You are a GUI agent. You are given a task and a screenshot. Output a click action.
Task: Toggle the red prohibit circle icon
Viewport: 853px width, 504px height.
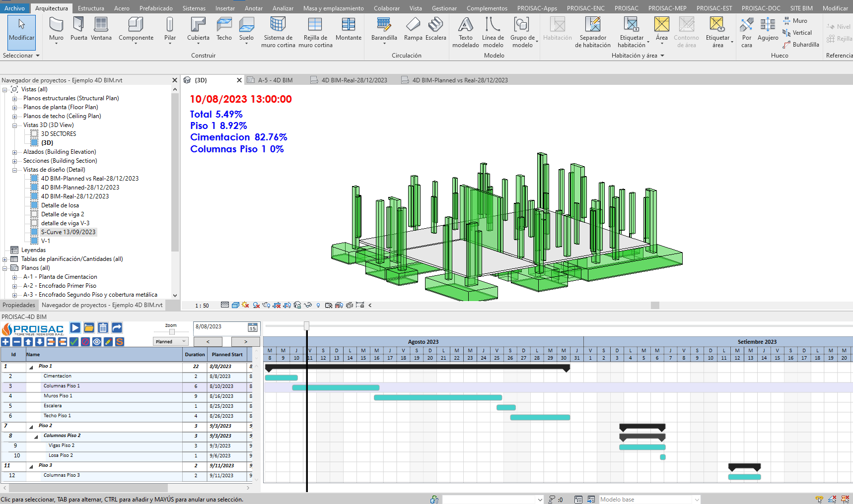[85, 342]
